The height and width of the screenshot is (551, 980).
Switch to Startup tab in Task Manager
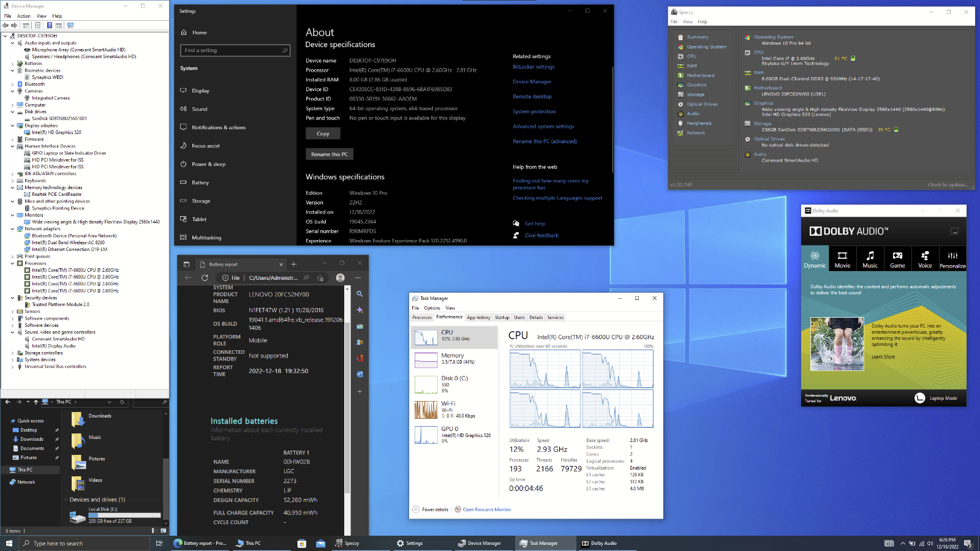pyautogui.click(x=502, y=317)
